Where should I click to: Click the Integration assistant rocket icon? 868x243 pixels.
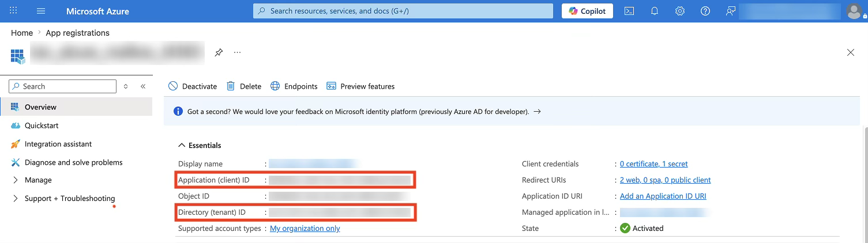point(16,144)
